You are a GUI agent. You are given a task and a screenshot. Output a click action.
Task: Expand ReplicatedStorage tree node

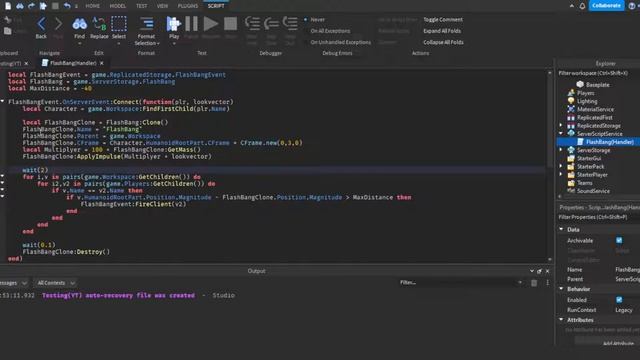tap(561, 125)
